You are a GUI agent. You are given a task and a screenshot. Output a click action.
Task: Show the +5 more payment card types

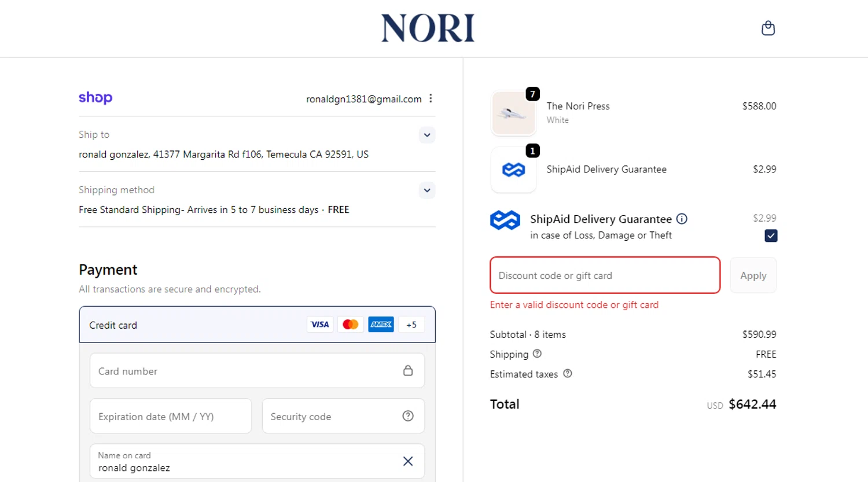(411, 325)
